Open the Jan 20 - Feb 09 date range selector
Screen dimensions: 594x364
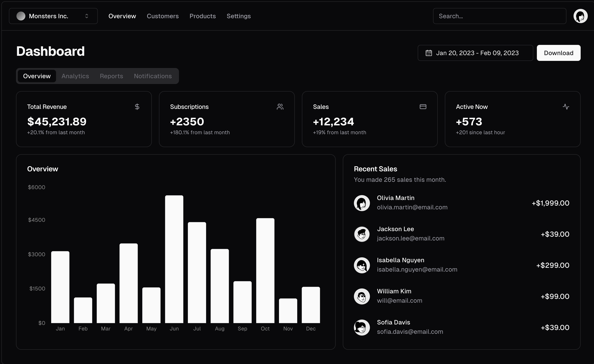pyautogui.click(x=475, y=53)
